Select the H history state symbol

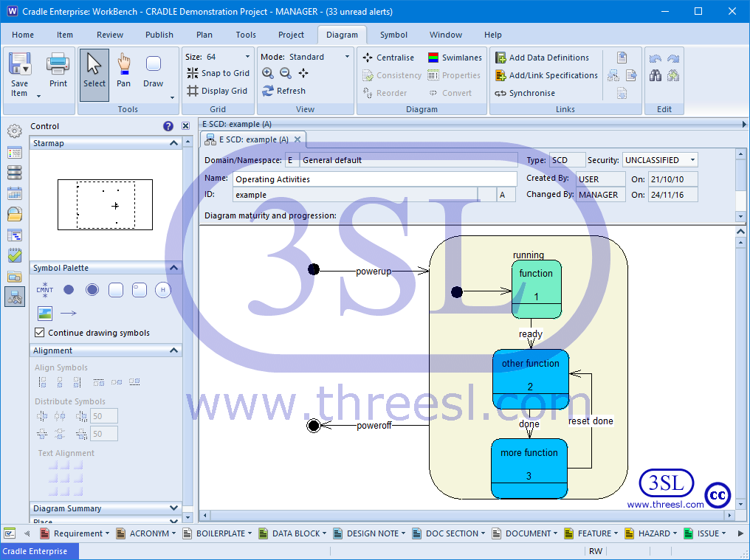coord(163,290)
